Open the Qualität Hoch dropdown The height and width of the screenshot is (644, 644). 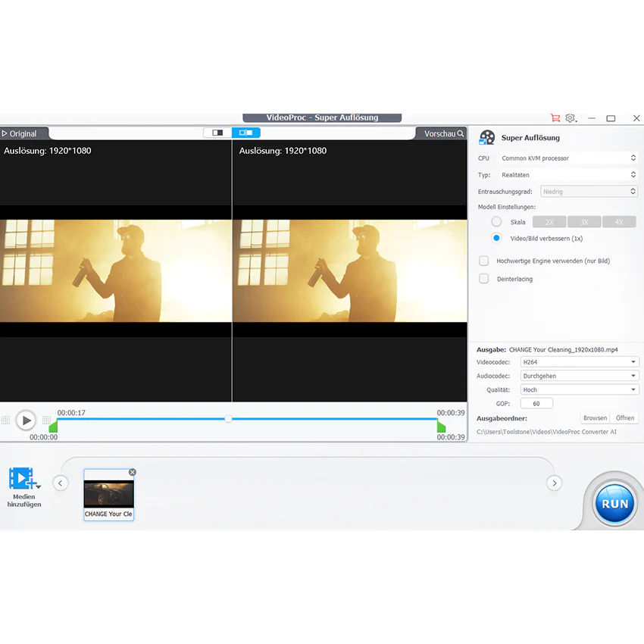[x=579, y=389]
